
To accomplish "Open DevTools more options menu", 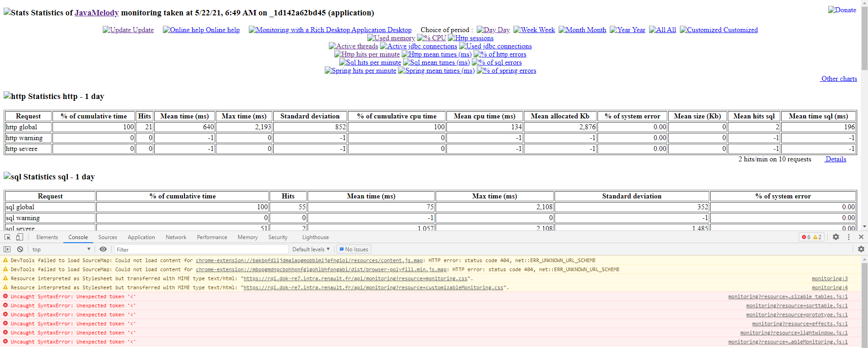I will point(849,237).
